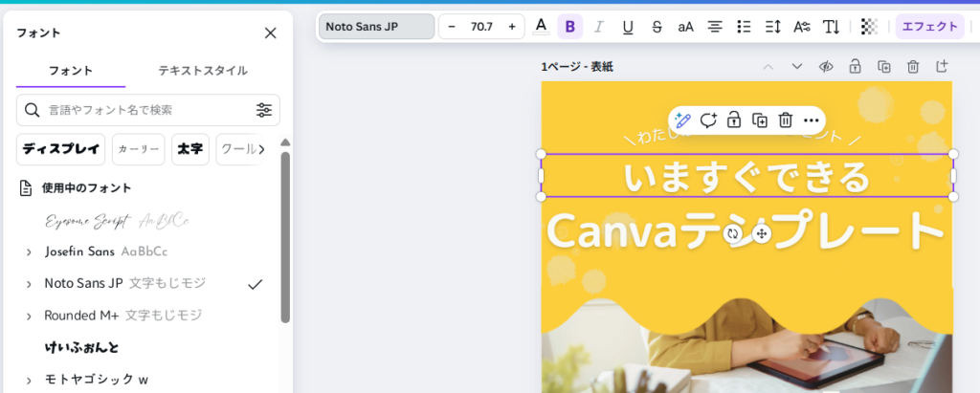Expand Josefin Sans font variants

tap(29, 252)
